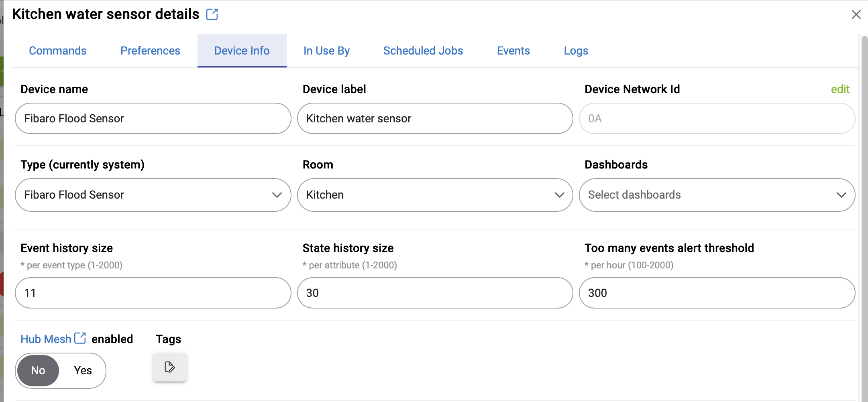Open the Scheduled Jobs tab
The height and width of the screenshot is (402, 868).
(423, 51)
